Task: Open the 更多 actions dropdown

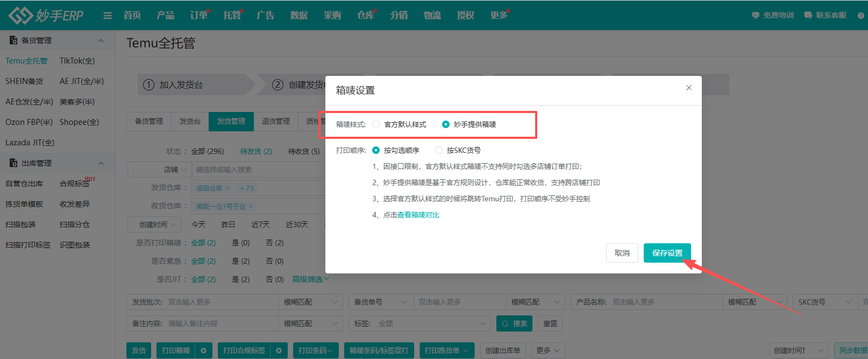Action: click(x=547, y=350)
